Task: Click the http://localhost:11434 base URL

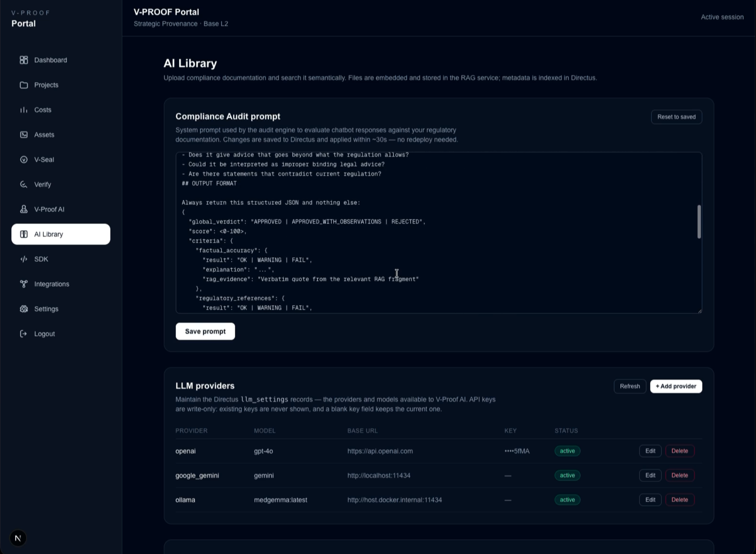Action: tap(379, 475)
